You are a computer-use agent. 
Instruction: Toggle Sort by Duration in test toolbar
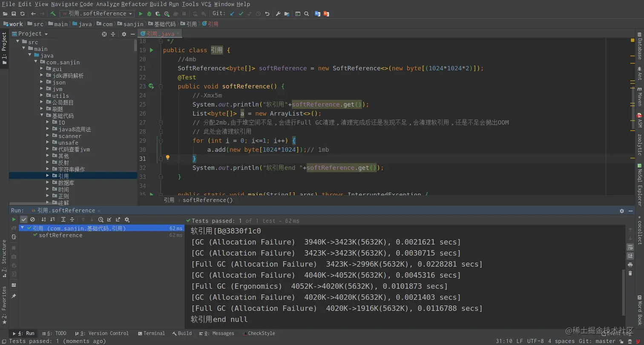[52, 220]
